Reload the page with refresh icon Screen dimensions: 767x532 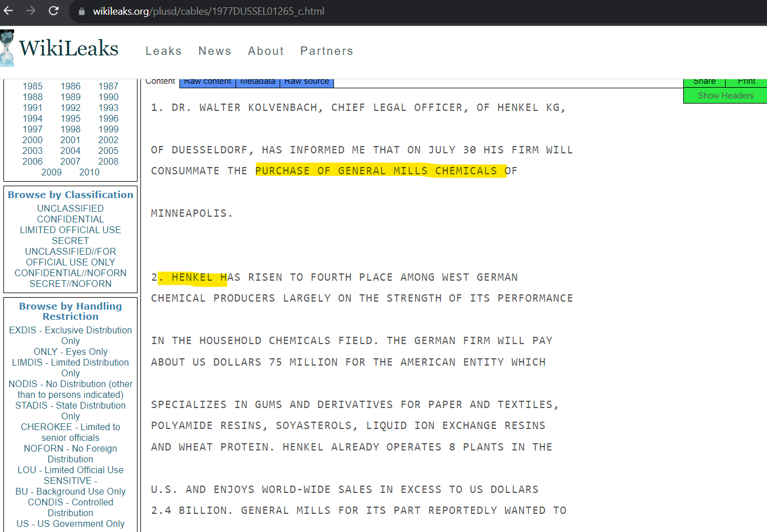[x=53, y=11]
